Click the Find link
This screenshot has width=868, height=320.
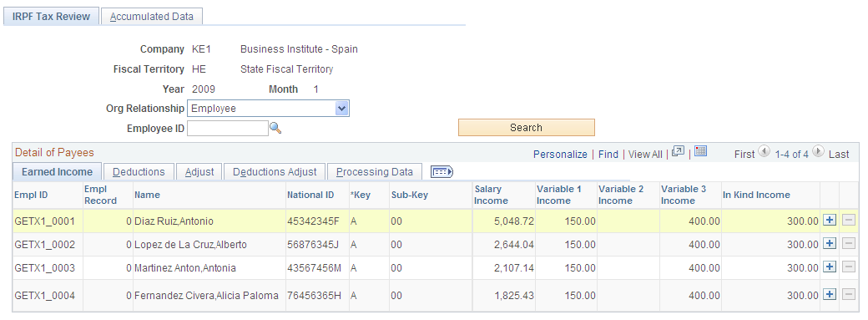(x=608, y=155)
